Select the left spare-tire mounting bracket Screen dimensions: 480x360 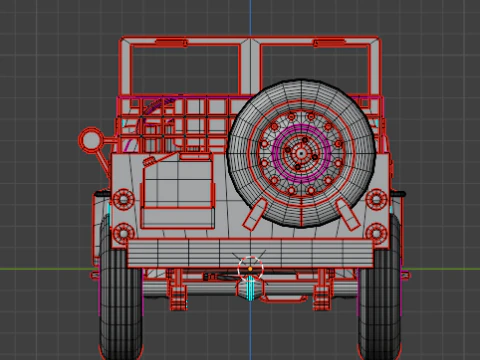click(x=255, y=215)
